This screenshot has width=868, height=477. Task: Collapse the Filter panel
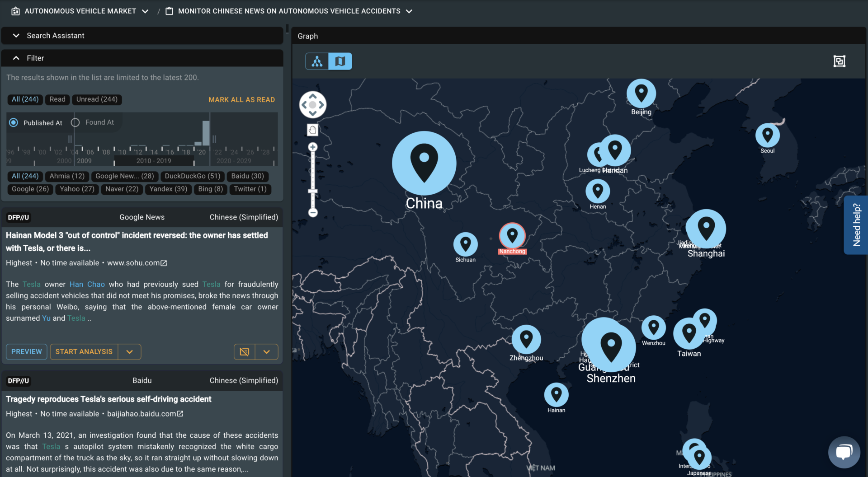click(x=16, y=58)
